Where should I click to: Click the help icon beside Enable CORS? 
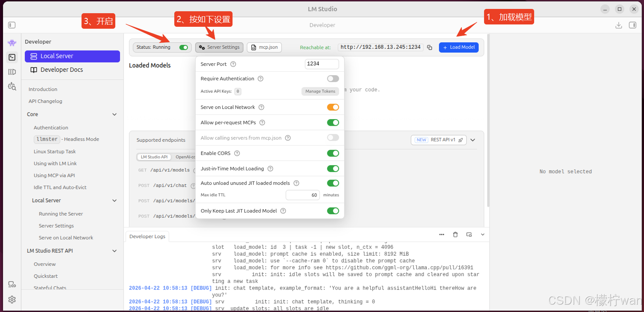click(x=237, y=153)
